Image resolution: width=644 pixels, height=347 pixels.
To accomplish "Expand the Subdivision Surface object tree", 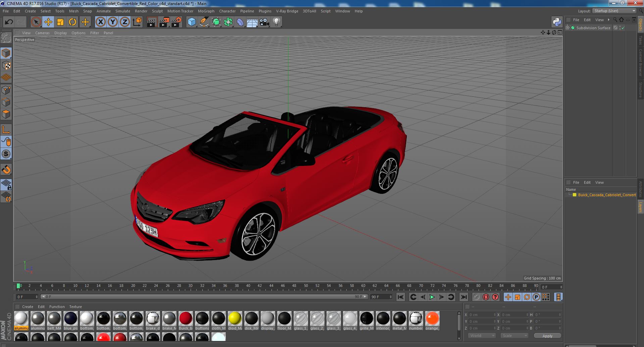I will [567, 28].
